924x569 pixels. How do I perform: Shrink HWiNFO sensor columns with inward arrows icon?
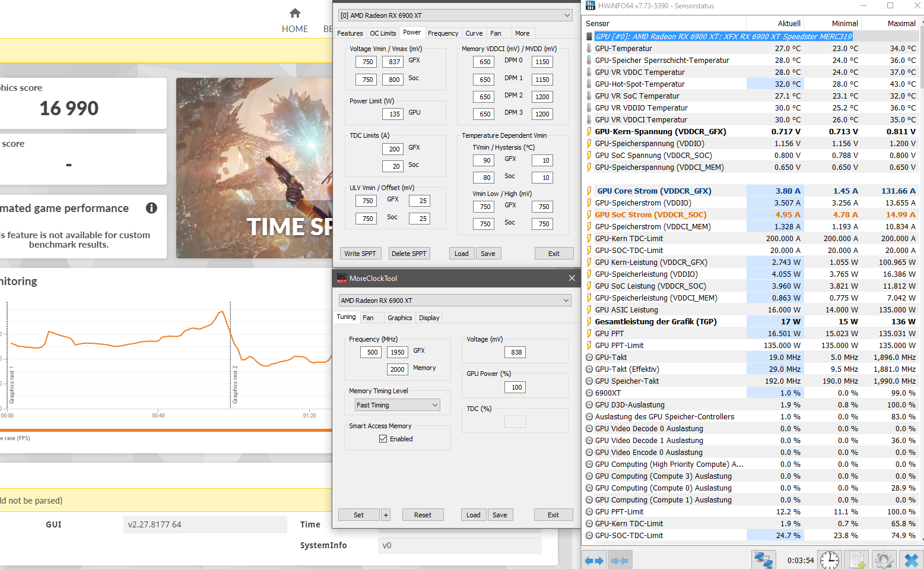(x=620, y=560)
